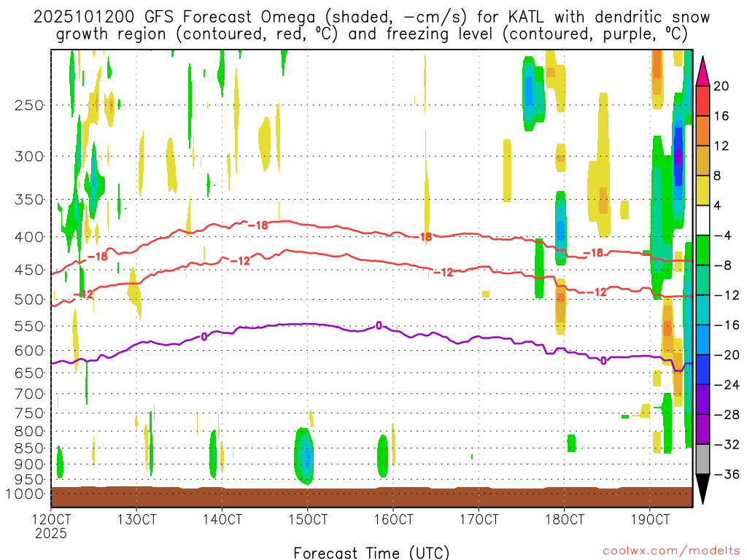
Task: Click the '150CT' time axis label
Action: pos(308,519)
